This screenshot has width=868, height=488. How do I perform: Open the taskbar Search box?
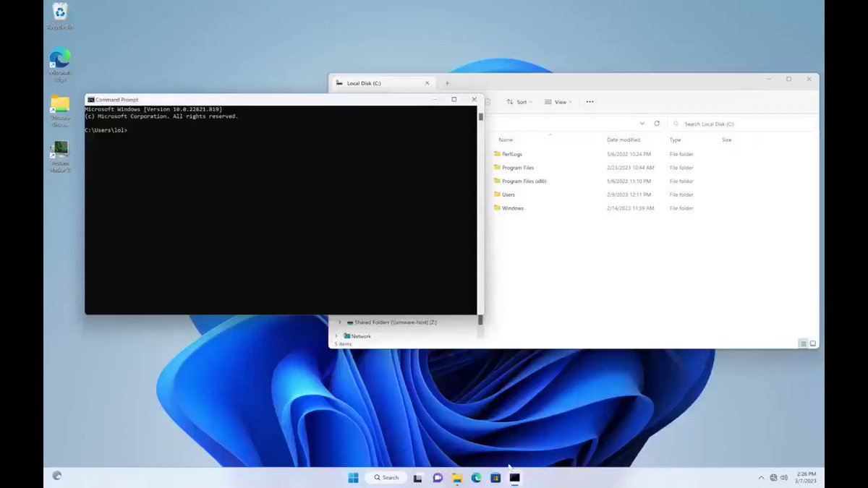click(x=386, y=477)
